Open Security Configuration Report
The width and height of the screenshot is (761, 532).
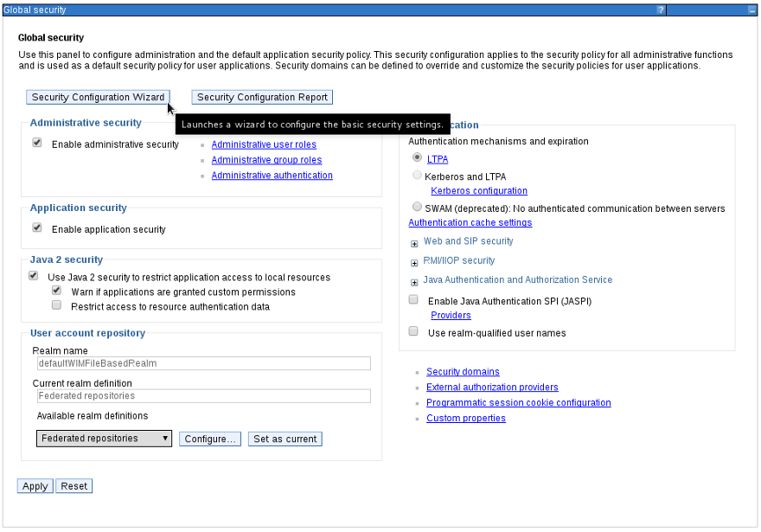coord(262,97)
